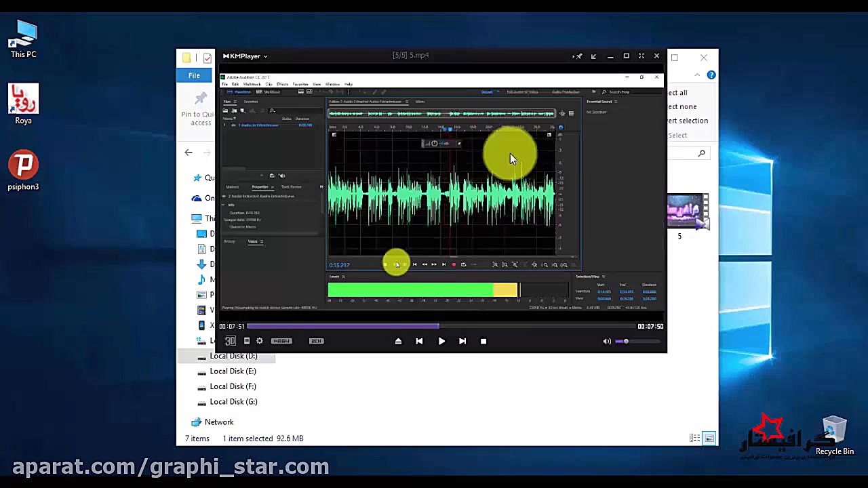Viewport: 868px width, 488px height.
Task: Mute KMPlayer with the speaker icon
Action: click(607, 341)
